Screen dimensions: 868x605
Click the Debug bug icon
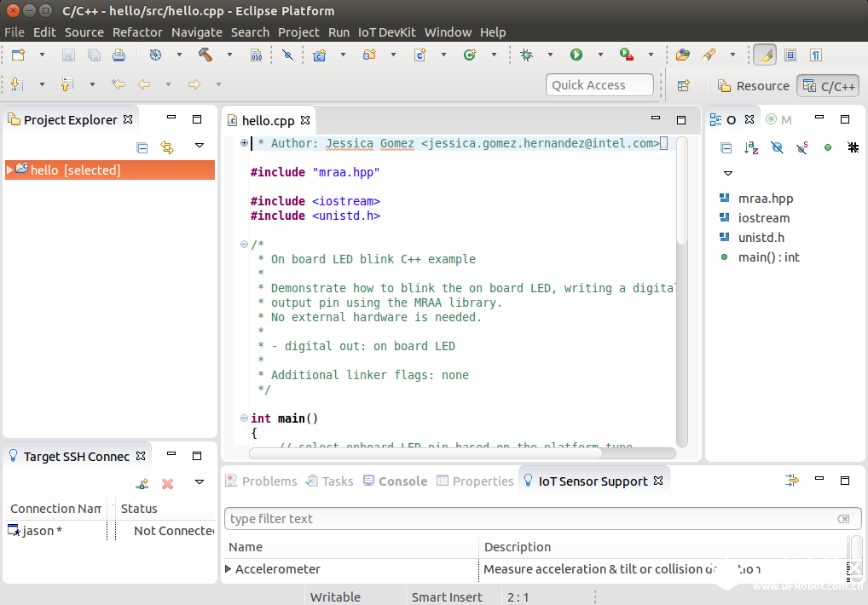(x=526, y=55)
